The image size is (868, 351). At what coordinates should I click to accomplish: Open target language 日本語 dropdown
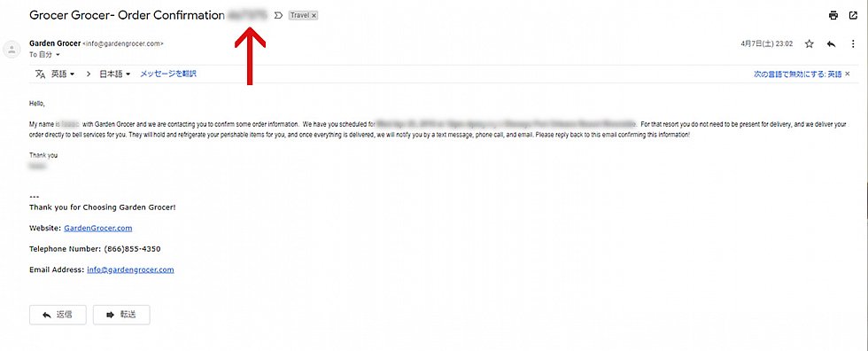point(115,74)
